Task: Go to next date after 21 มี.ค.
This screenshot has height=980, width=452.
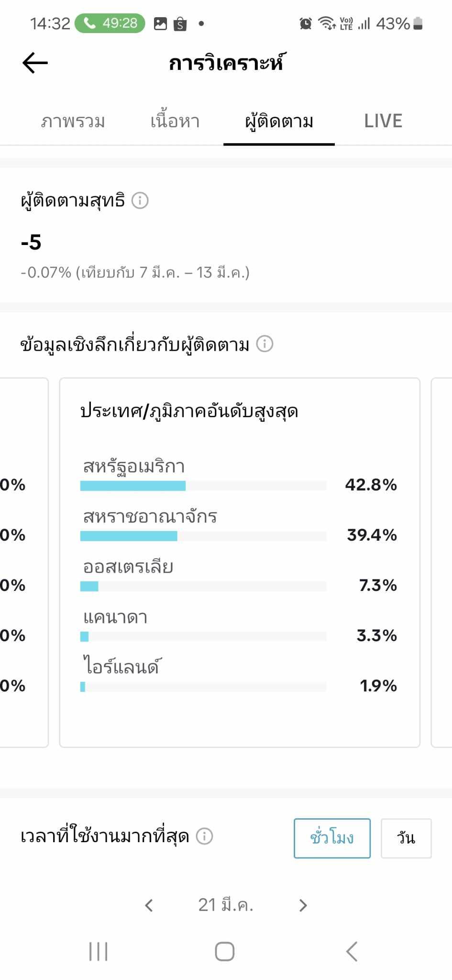Action: pyautogui.click(x=303, y=905)
